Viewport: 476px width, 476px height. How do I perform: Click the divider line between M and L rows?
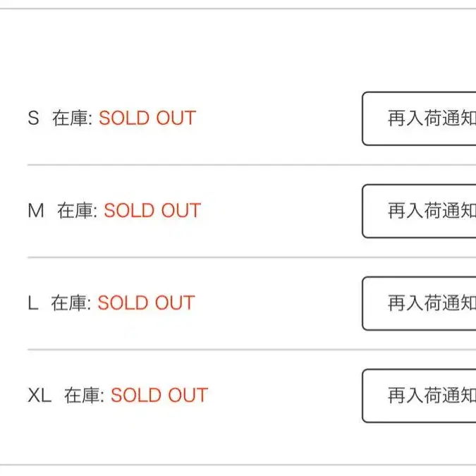(190, 257)
